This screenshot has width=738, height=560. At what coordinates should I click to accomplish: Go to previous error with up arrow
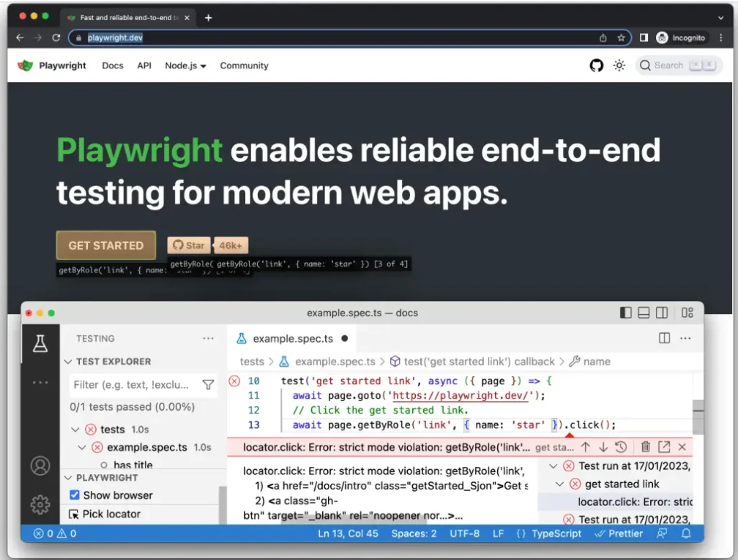tap(585, 448)
